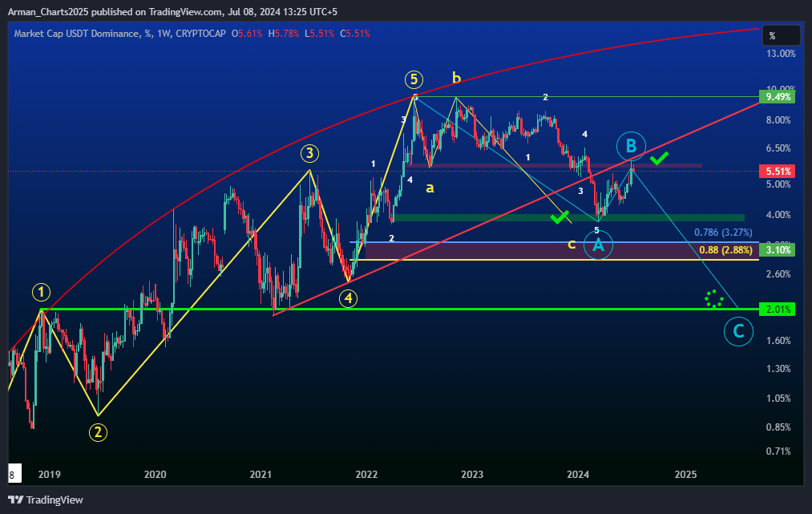
Task: Select the circled yellow wave 1 label
Action: coord(42,292)
